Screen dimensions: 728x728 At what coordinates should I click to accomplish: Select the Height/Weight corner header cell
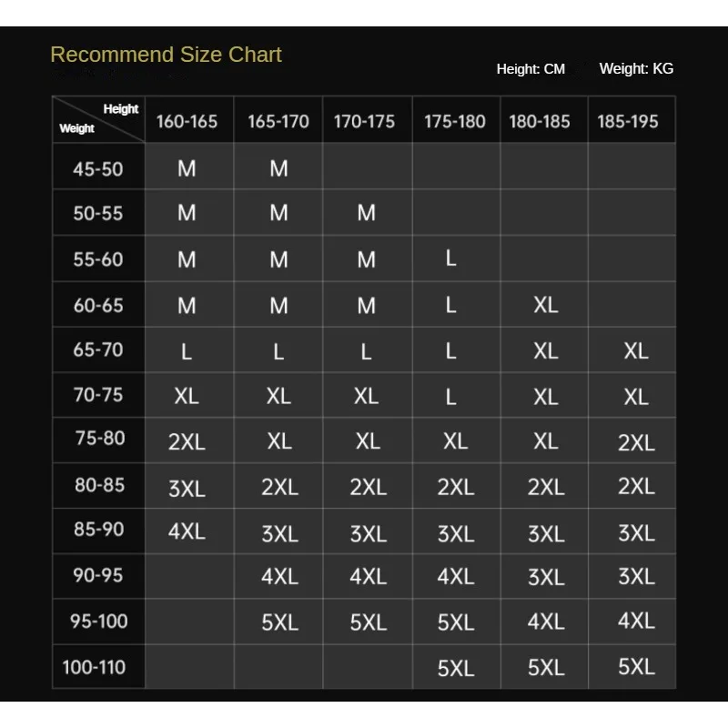point(98,119)
